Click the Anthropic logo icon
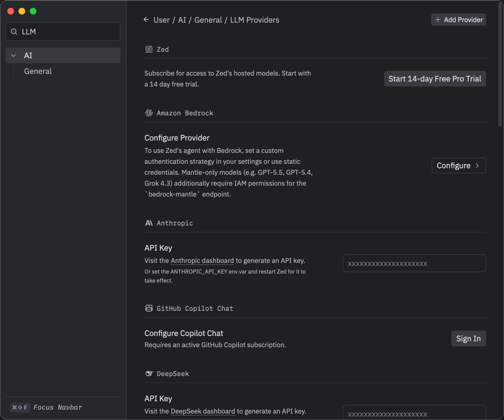Screen dimensions: 504x420 (x=149, y=223)
